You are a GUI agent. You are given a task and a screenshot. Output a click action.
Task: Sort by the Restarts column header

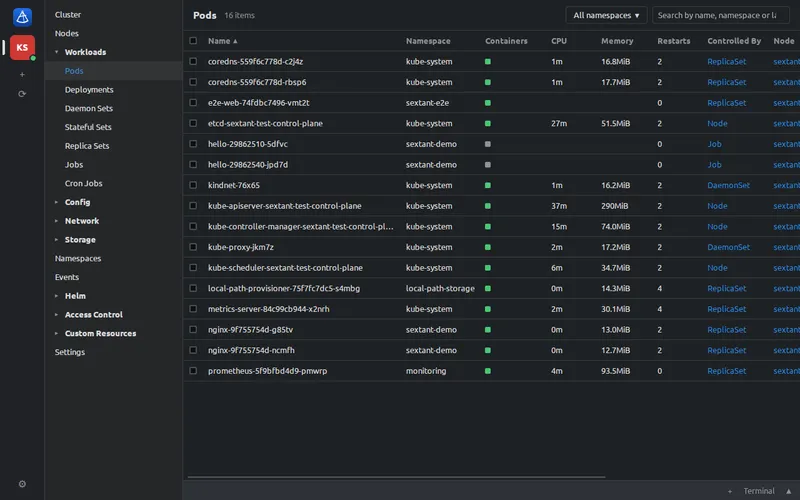point(673,41)
